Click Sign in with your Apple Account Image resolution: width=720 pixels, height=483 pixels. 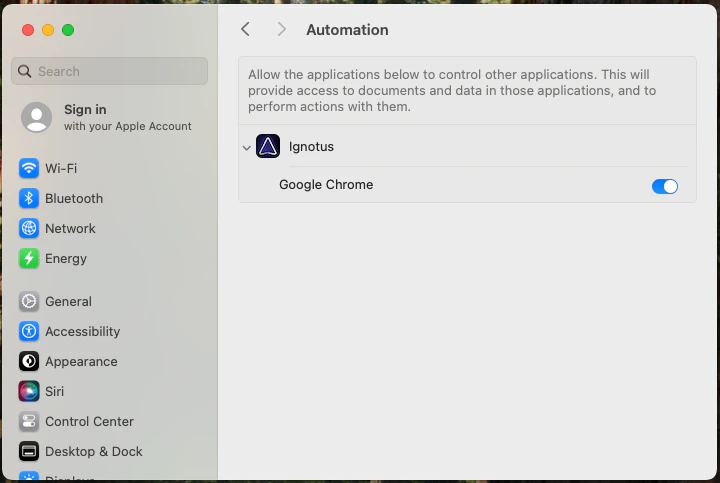tap(109, 117)
